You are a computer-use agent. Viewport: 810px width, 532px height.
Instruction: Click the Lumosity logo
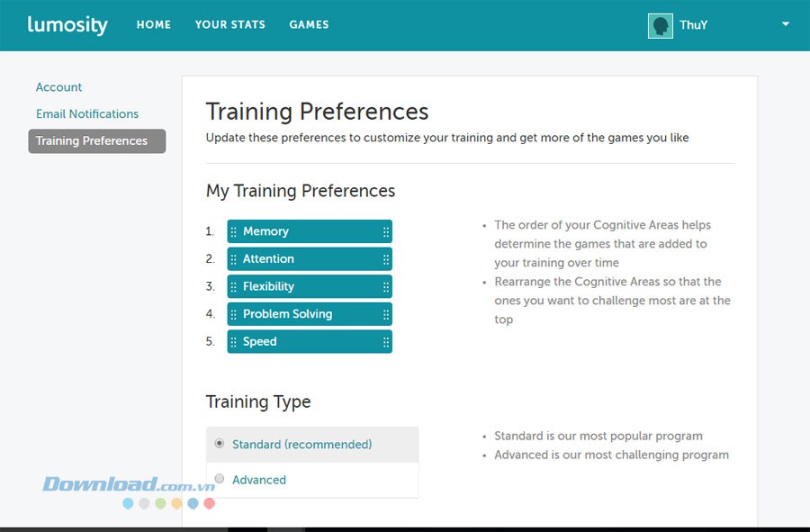[x=67, y=24]
